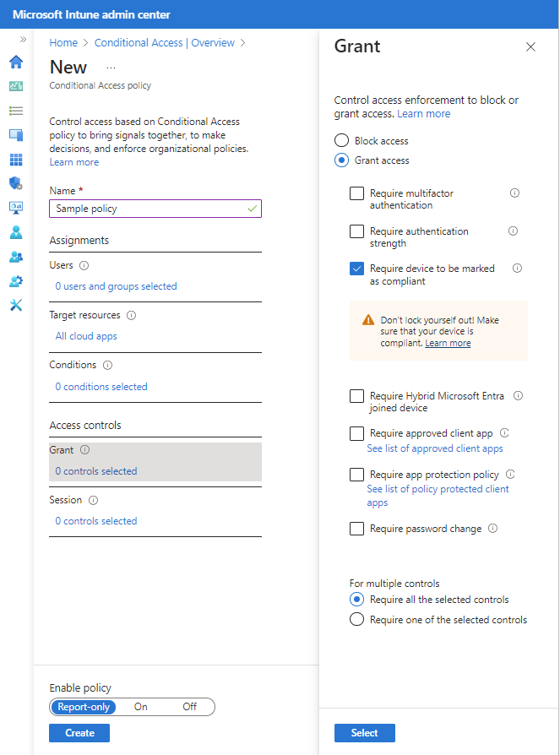Open Dashboard chart icon in sidebar
The height and width of the screenshot is (755, 560).
16,86
